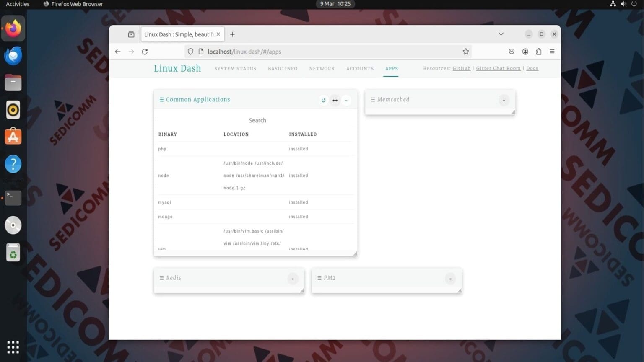The width and height of the screenshot is (644, 362).
Task: Bookmark this page with the star
Action: click(465, 52)
